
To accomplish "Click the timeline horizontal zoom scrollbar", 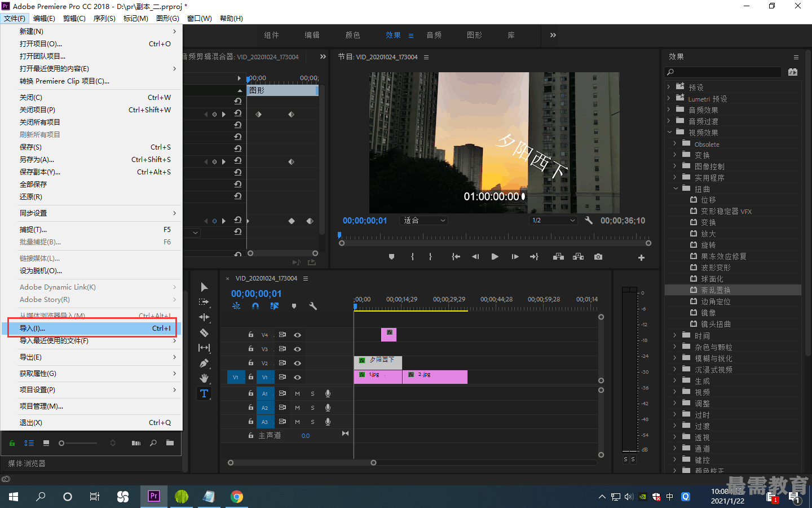I will pos(302,463).
